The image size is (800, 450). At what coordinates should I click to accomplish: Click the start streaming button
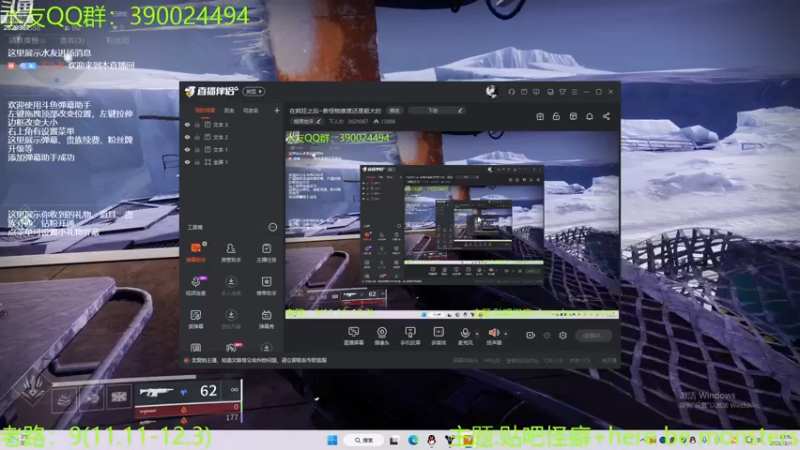coord(593,335)
